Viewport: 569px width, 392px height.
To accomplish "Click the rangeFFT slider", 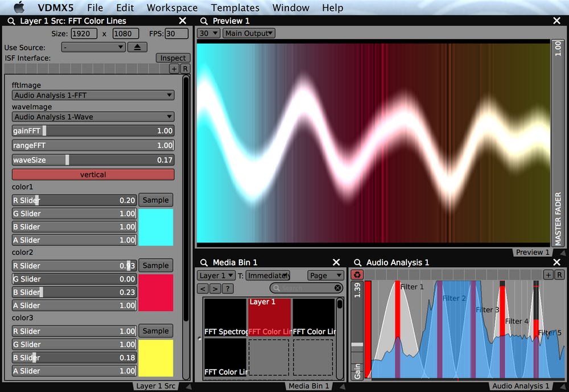I will pos(93,145).
